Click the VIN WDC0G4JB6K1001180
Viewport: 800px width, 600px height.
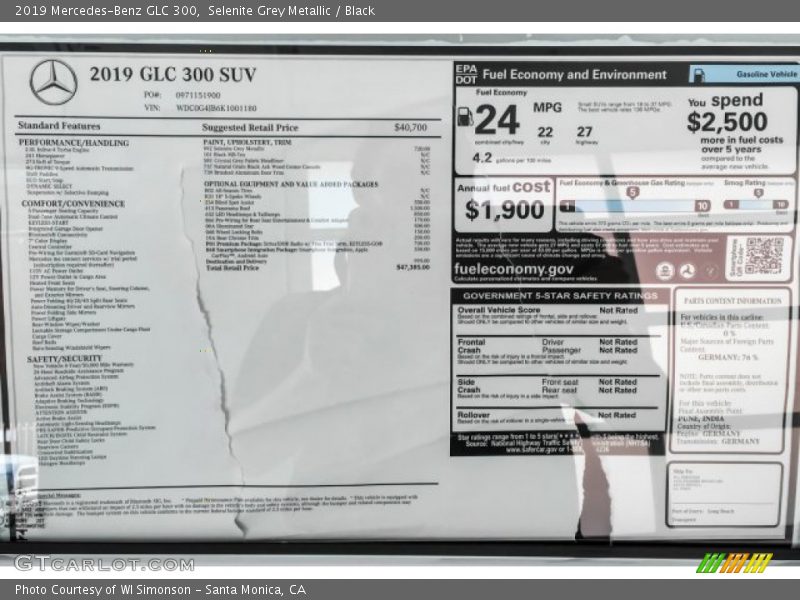click(x=216, y=108)
